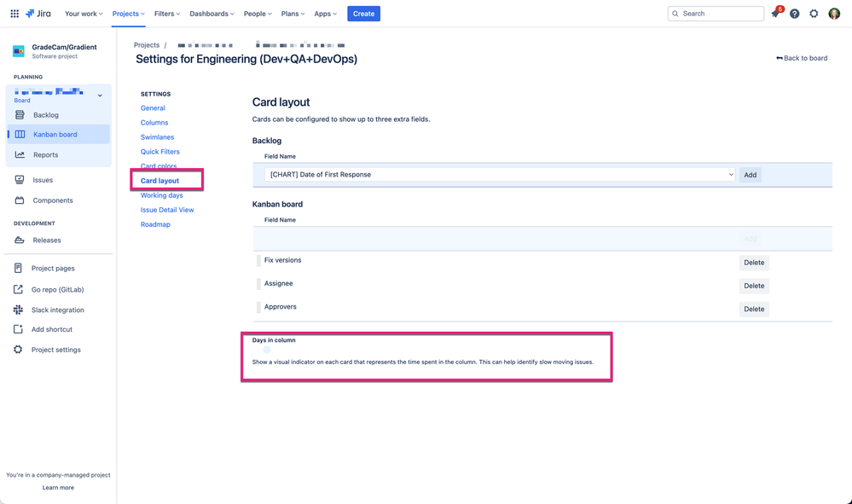Select Card layout settings

click(x=159, y=180)
